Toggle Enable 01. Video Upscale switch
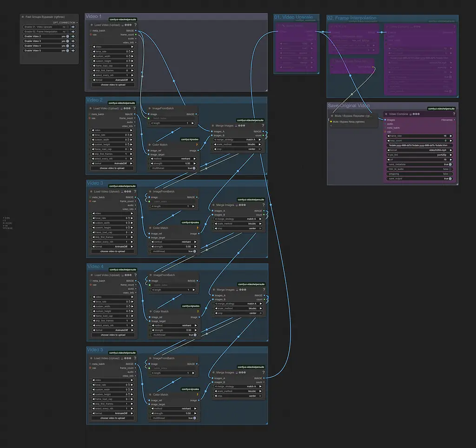The image size is (476, 448). click(68, 27)
